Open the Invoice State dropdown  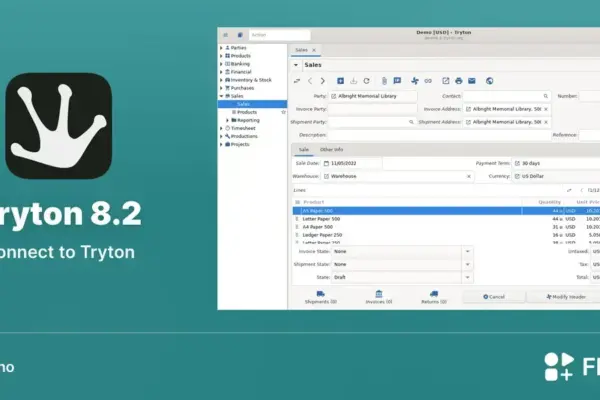(467, 251)
